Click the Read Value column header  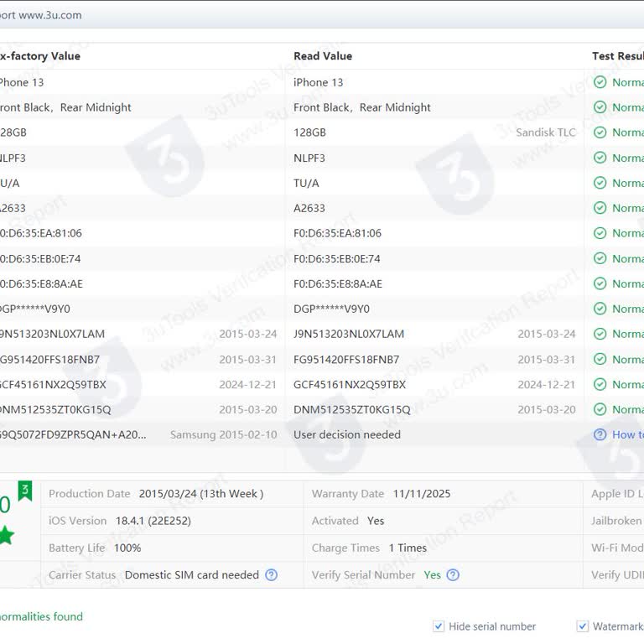(323, 56)
